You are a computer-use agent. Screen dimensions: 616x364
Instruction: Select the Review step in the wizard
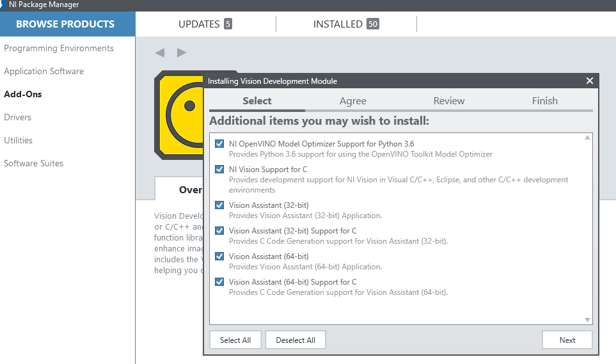[448, 101]
